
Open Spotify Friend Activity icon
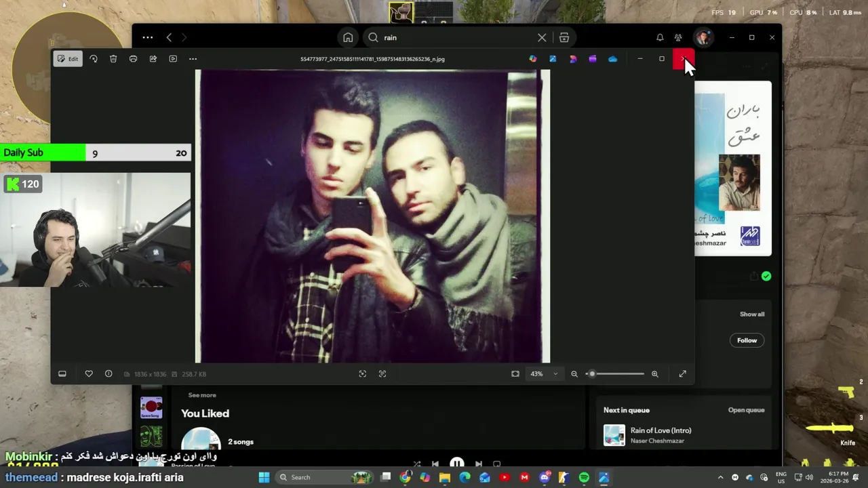click(x=678, y=37)
